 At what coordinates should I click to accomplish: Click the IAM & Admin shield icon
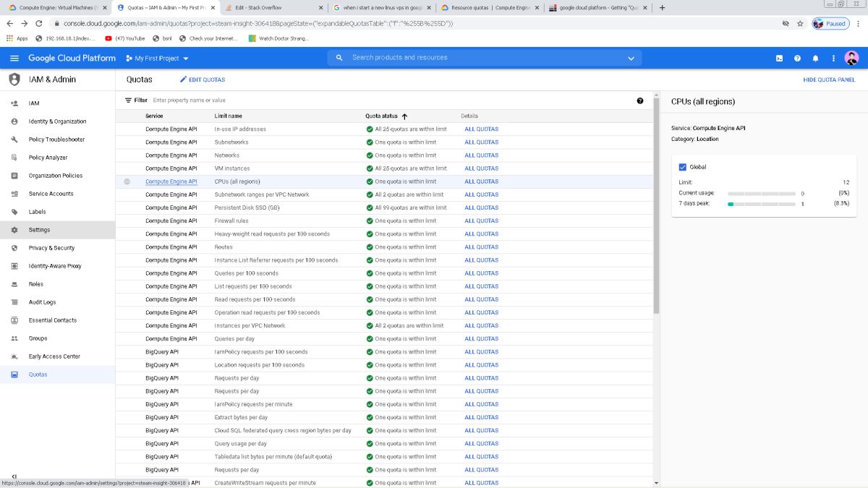[14, 80]
